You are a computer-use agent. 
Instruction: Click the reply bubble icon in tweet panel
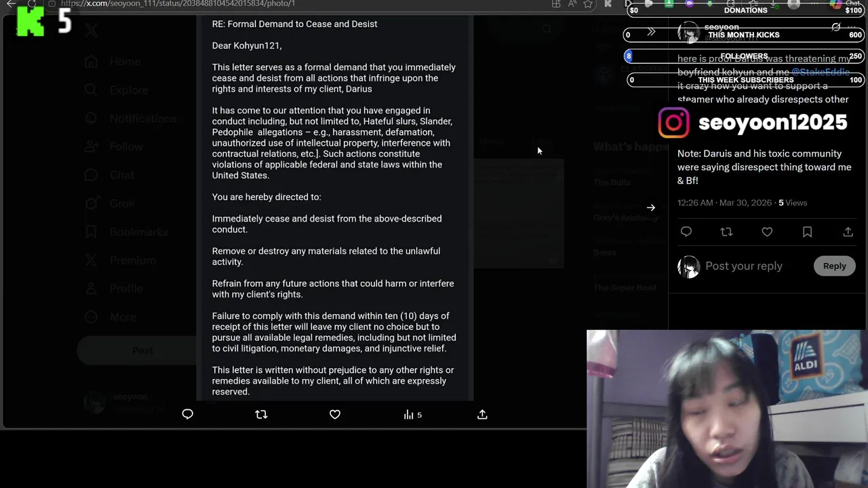pyautogui.click(x=686, y=232)
